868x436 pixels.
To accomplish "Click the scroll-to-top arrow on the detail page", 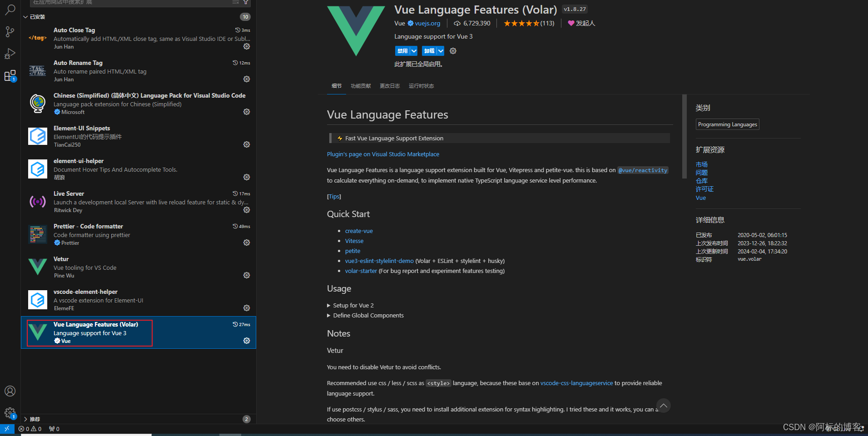I will tap(663, 406).
